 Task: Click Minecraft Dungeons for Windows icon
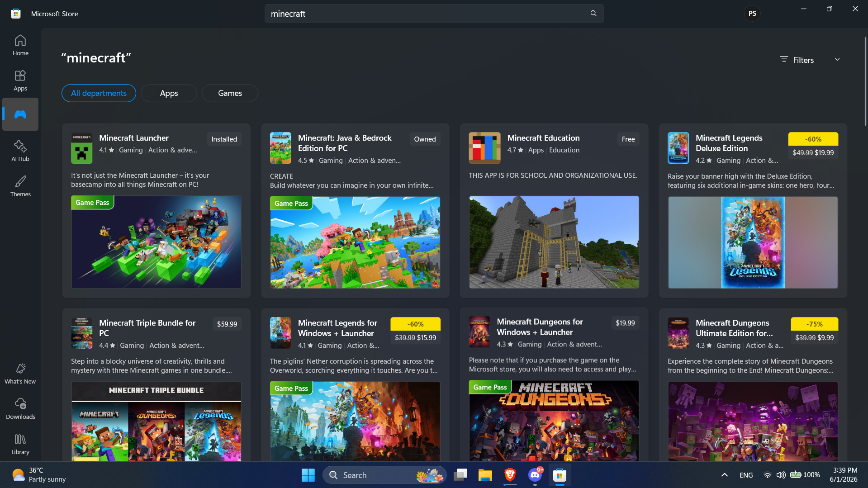479,332
